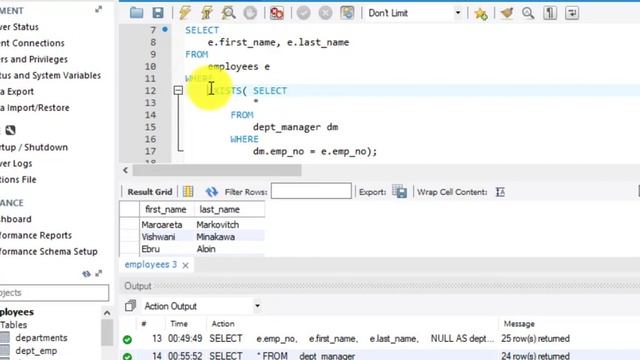Screen dimensions: 640x360
Task: Select dept_emp table in schema tree
Action: 36,351
